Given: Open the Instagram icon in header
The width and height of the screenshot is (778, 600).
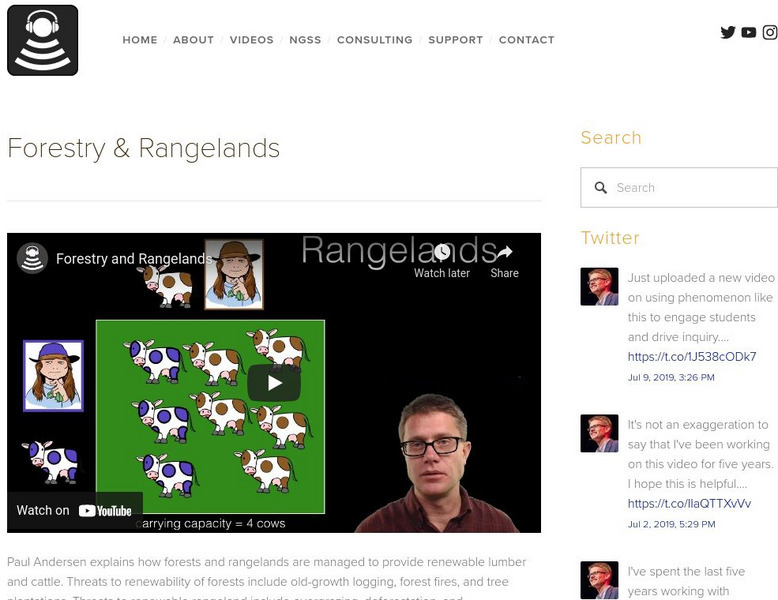Looking at the screenshot, I should coord(770,32).
